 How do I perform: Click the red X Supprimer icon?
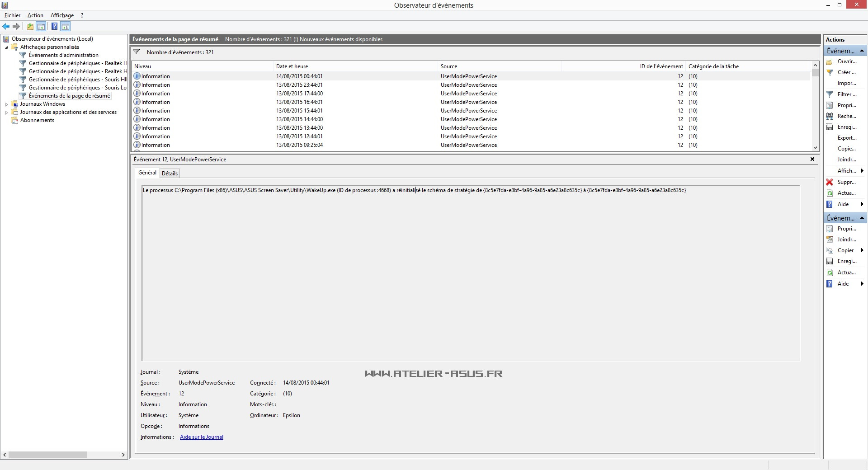coord(830,182)
